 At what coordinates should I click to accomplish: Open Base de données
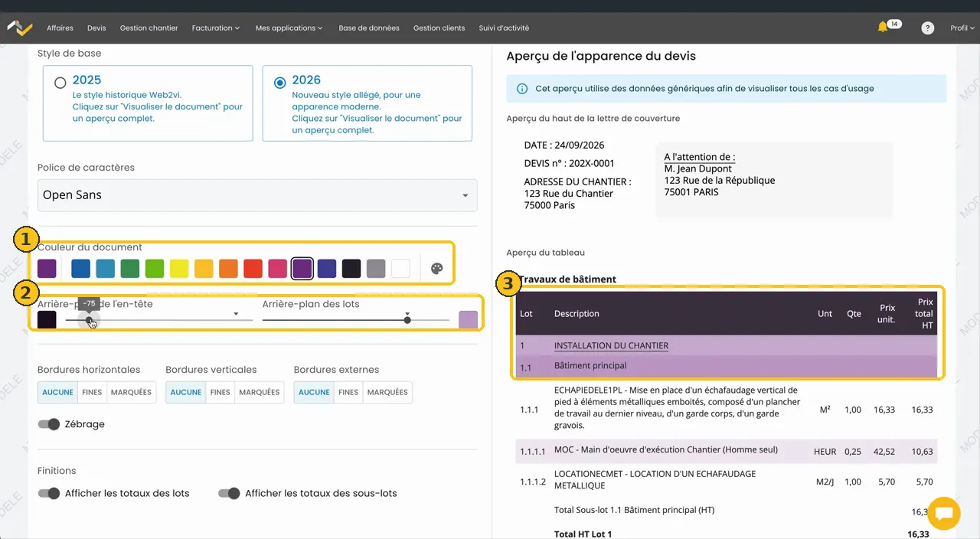point(369,28)
